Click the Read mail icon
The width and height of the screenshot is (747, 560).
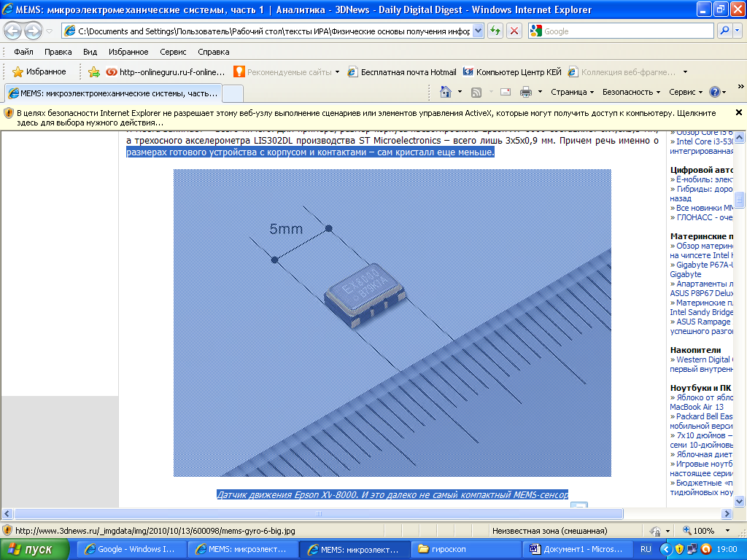coord(506,92)
